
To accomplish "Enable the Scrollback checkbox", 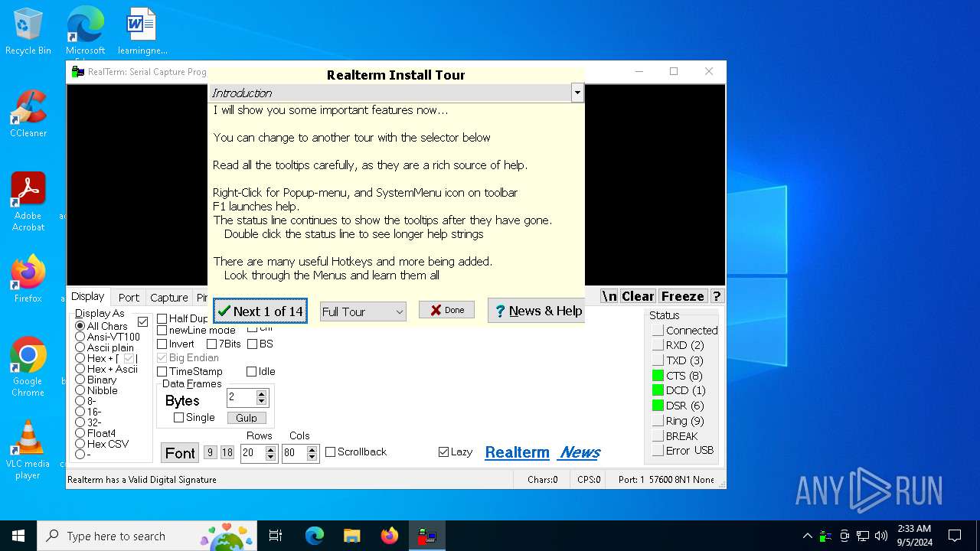I will [x=331, y=452].
